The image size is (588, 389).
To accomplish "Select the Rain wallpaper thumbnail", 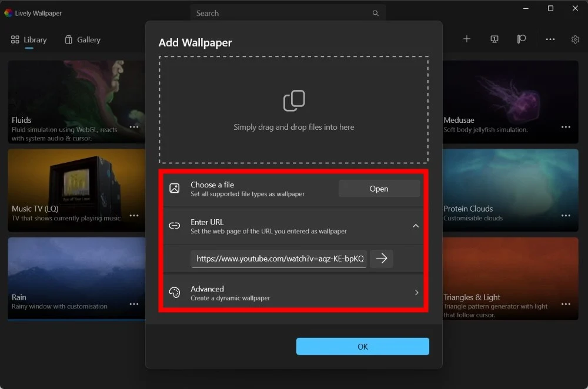I will click(71, 276).
